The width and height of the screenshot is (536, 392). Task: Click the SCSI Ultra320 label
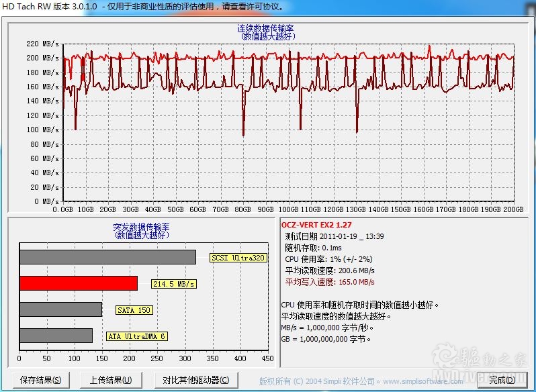tap(238, 258)
